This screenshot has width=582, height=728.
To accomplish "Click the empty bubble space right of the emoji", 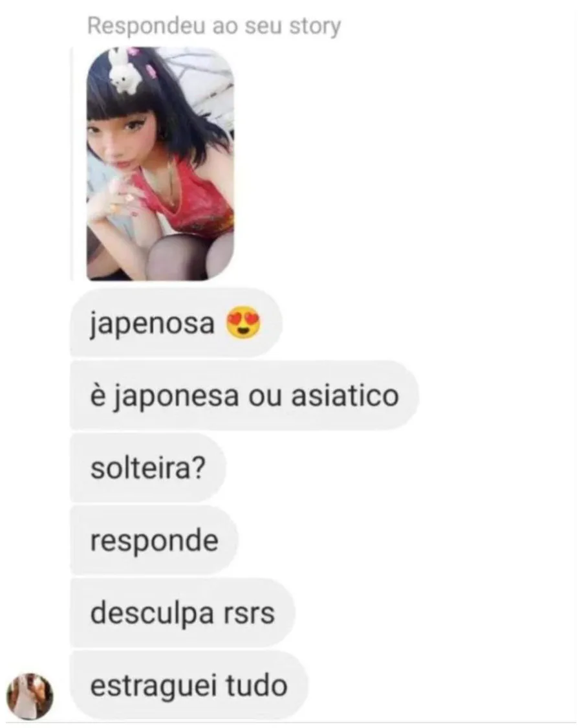I will tap(270, 323).
